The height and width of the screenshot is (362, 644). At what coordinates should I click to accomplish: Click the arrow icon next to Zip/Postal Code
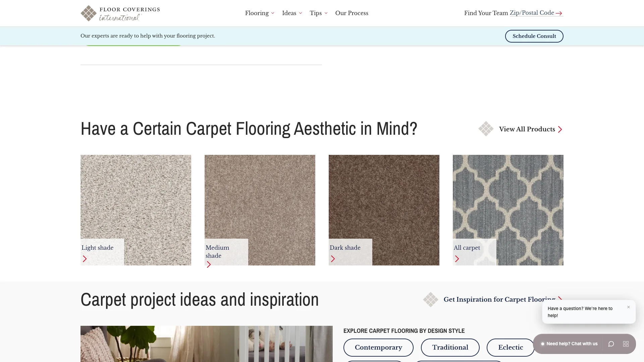(x=559, y=13)
